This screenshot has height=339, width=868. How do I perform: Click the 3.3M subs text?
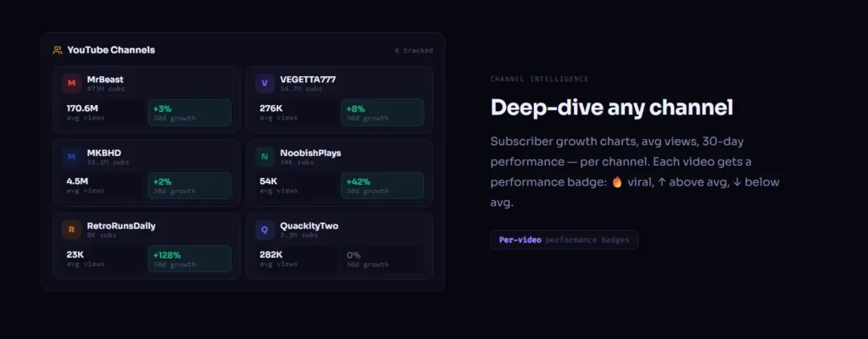(x=299, y=236)
